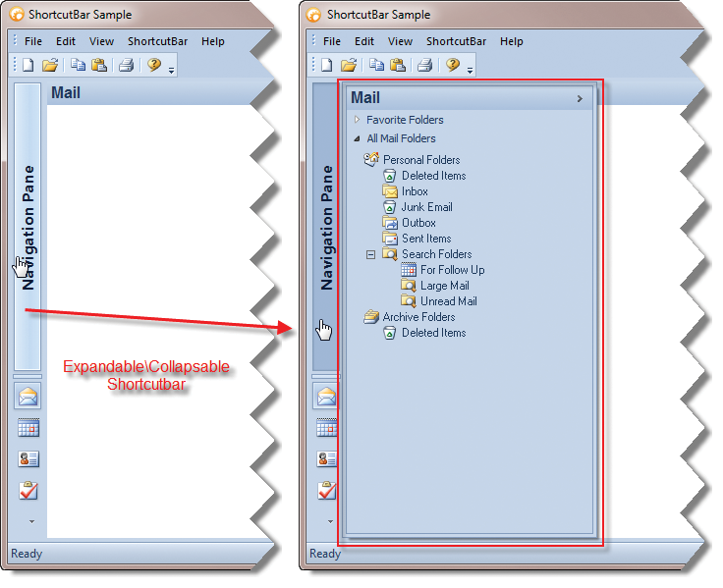Select Tasks checkmark shortcut in right window

pyautogui.click(x=326, y=490)
